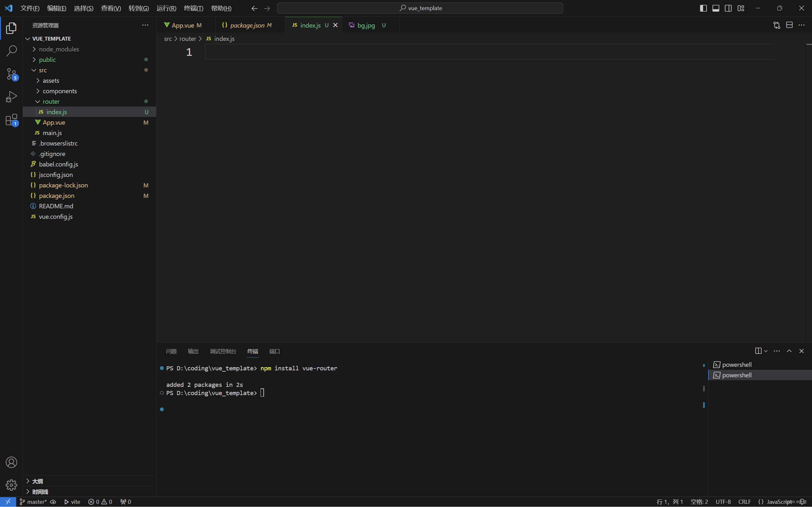Open the 终端(T) menu
Viewport: 812px width, 507px height.
pos(193,8)
